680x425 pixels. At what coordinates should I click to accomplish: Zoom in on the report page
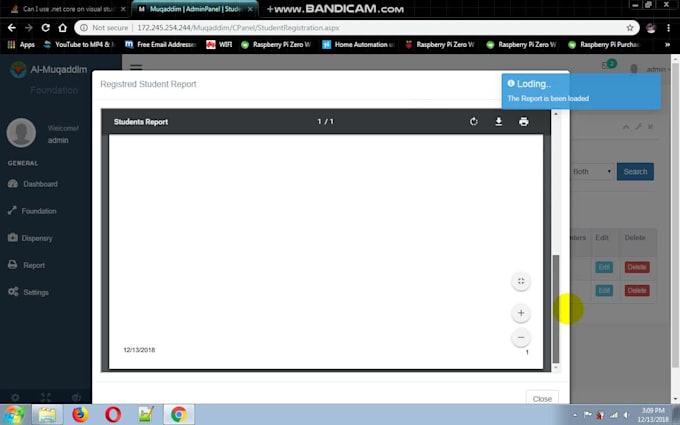(x=521, y=313)
